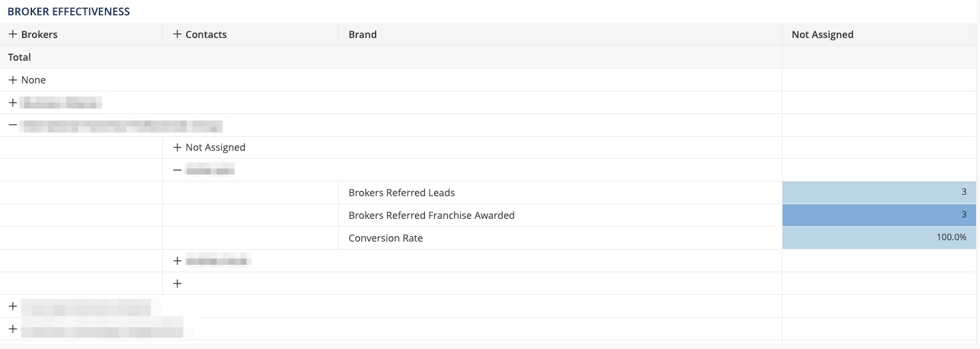
Task: Select the Brokers Referred Leads label
Action: tap(402, 193)
